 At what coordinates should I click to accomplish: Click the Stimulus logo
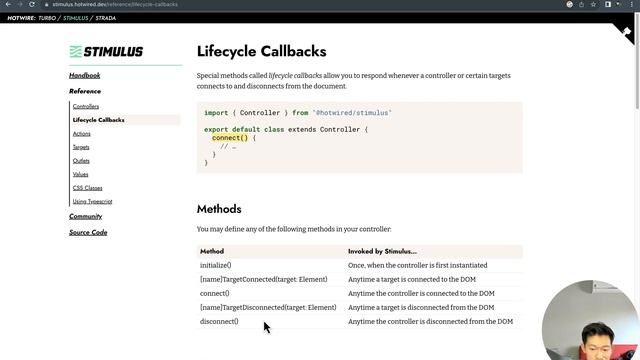(106, 51)
